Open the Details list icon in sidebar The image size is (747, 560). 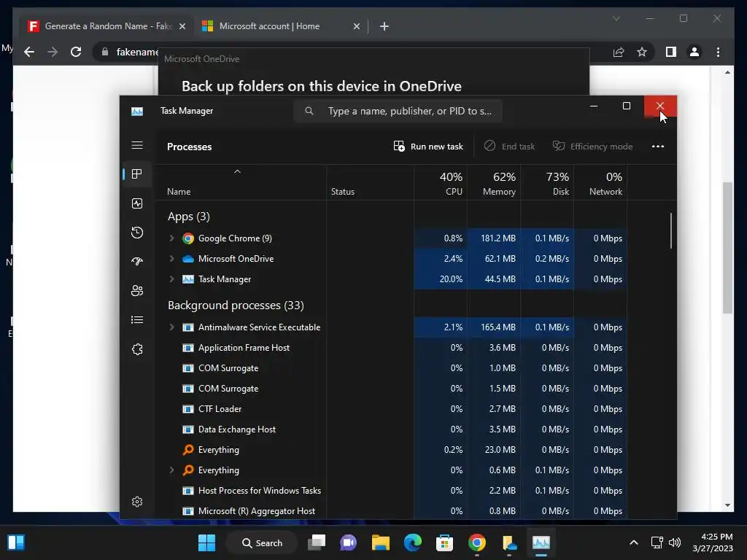pos(137,320)
